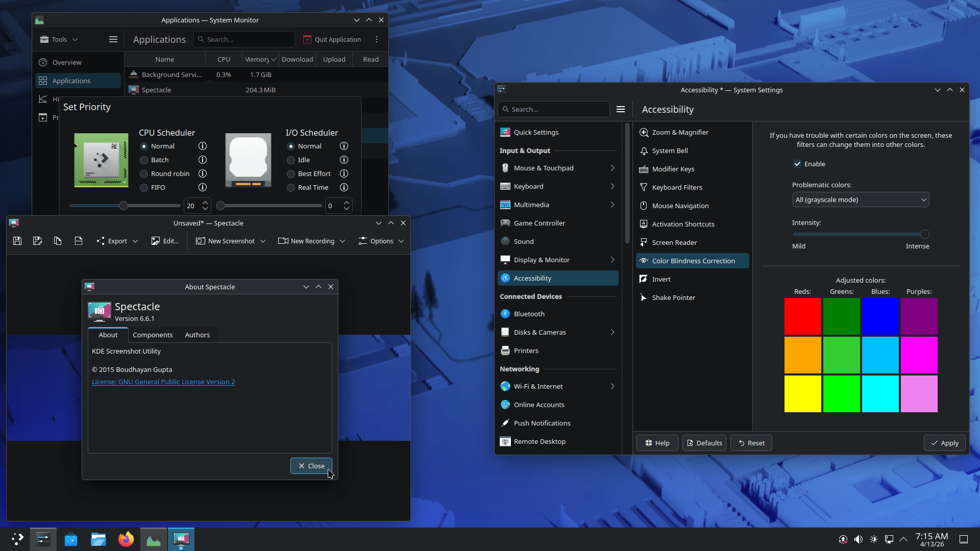The image size is (980, 551).
Task: Select the Idle I/O scheduler
Action: click(291, 160)
